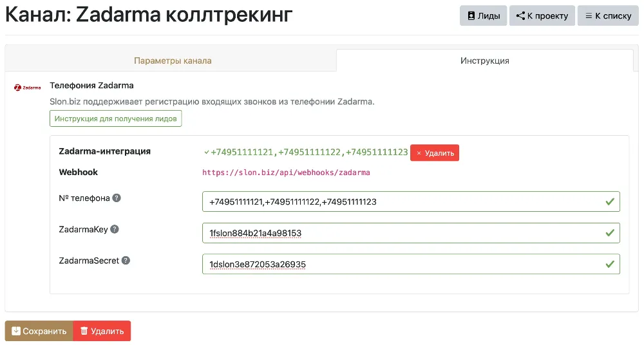Click the webhook URL slon.biz/api/webhooks/zadarma

286,172
